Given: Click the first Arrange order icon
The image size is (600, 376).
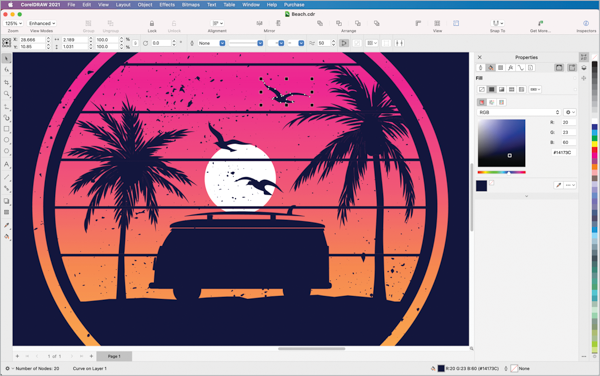Looking at the screenshot, I should click(320, 24).
